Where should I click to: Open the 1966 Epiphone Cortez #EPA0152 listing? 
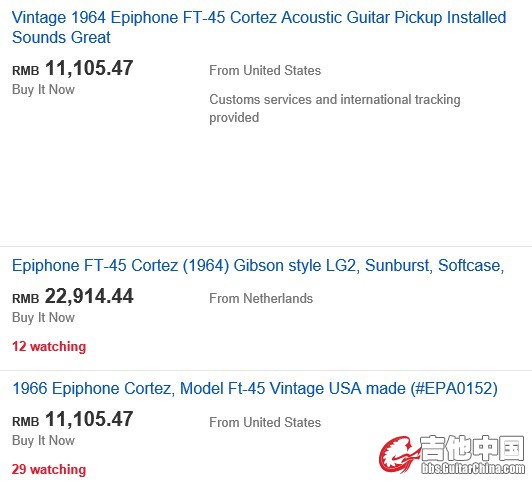[x=255, y=388]
